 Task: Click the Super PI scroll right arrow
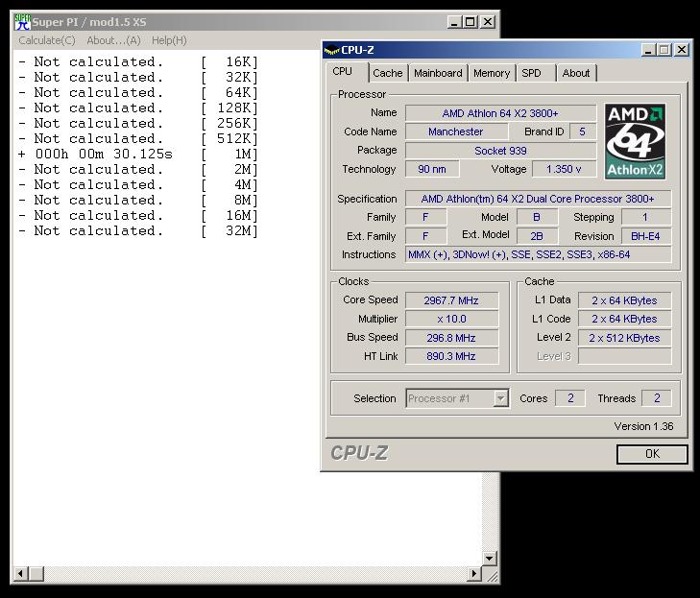(474, 573)
